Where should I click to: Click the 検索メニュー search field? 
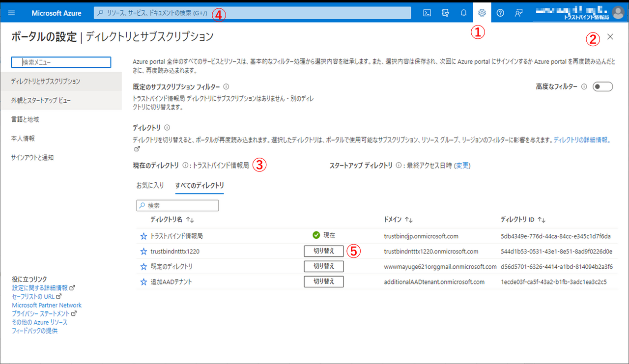click(61, 62)
